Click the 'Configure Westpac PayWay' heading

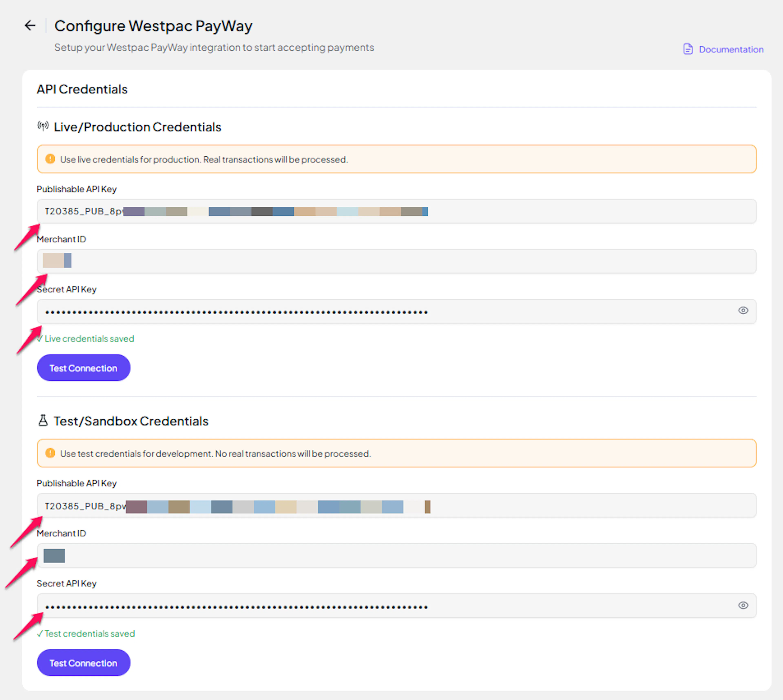click(x=153, y=26)
